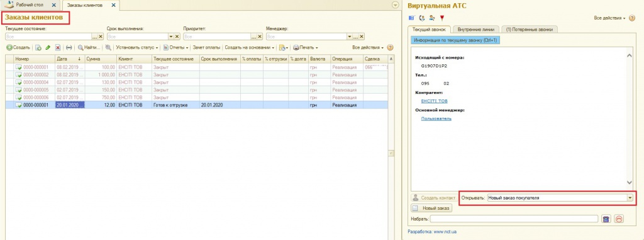Click the red X delete mark icon
This screenshot has height=240, width=644.
58,48
